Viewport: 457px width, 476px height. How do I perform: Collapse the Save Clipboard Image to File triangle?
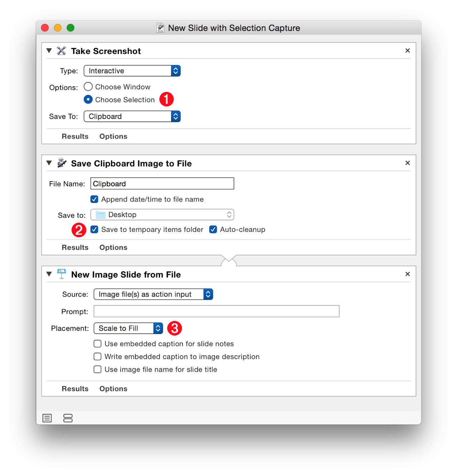tap(49, 163)
